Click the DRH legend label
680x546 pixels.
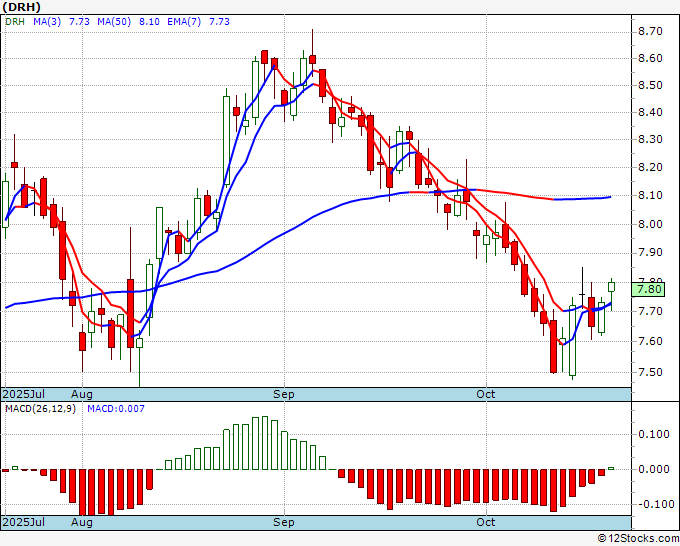coord(15,22)
